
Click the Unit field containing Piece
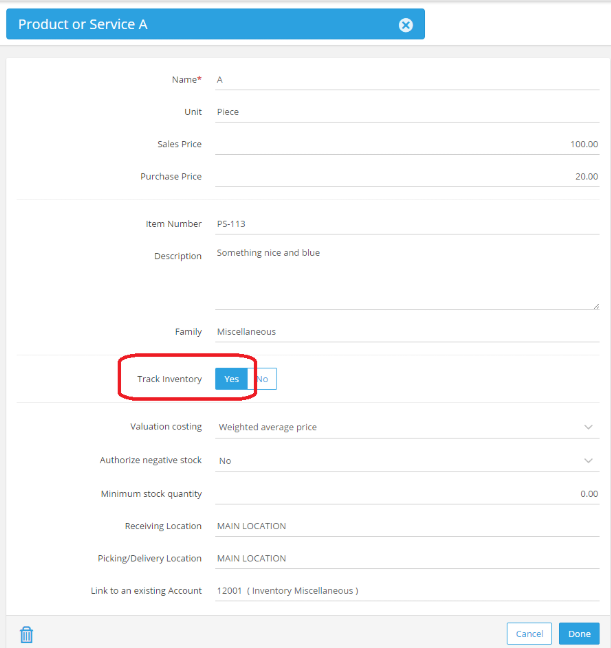pyautogui.click(x=407, y=112)
